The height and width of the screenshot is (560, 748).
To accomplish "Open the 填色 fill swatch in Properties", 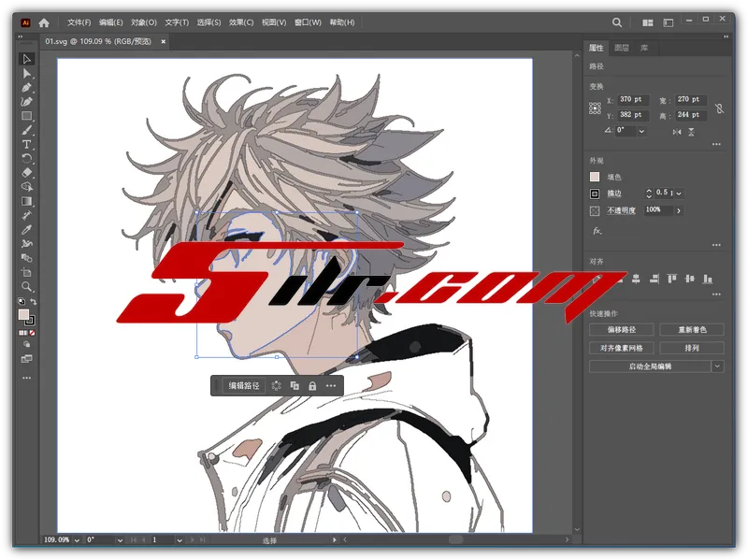I will pos(595,177).
